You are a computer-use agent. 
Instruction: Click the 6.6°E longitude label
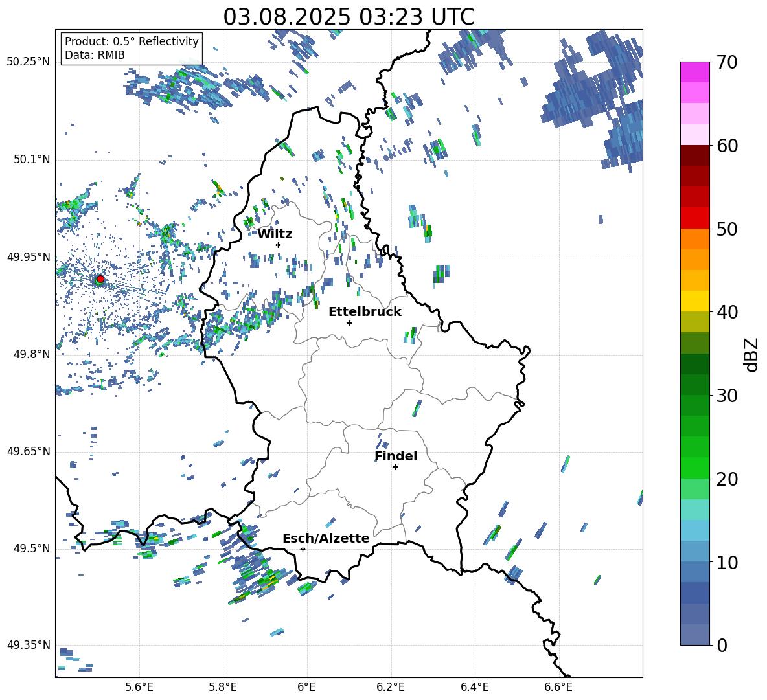tap(558, 687)
